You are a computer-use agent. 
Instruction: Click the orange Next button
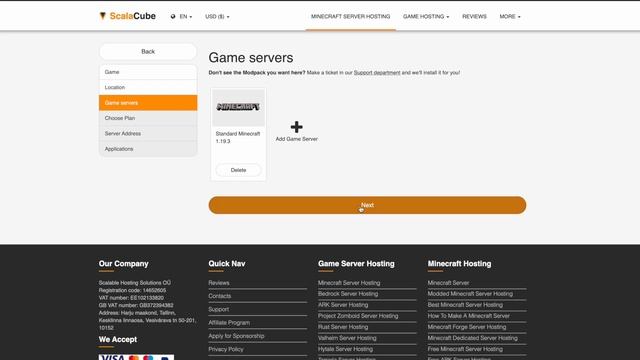tap(367, 205)
